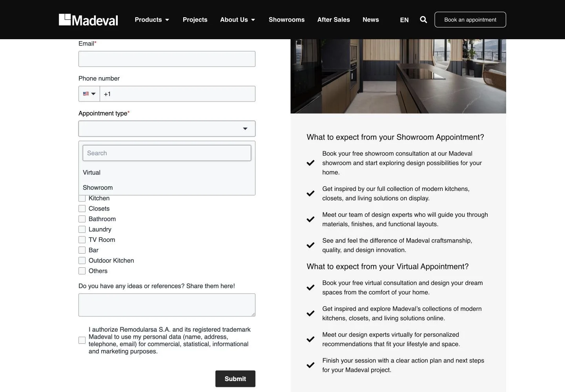Open the News section
Image resolution: width=565 pixels, height=392 pixels.
(x=371, y=20)
